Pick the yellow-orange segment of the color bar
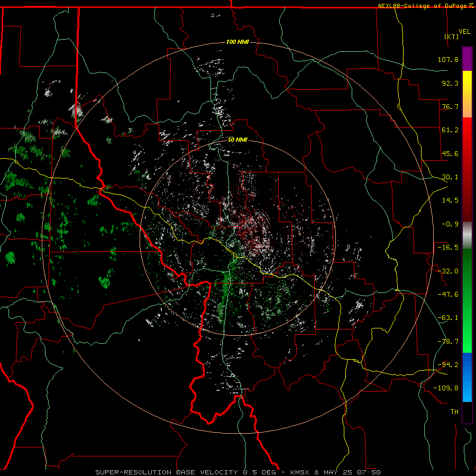 click(x=467, y=94)
